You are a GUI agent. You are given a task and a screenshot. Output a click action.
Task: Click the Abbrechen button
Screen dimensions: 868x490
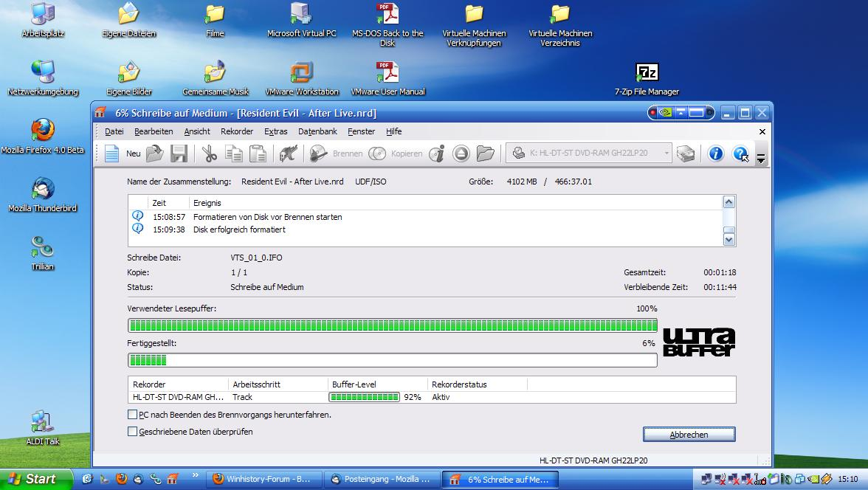coord(689,435)
